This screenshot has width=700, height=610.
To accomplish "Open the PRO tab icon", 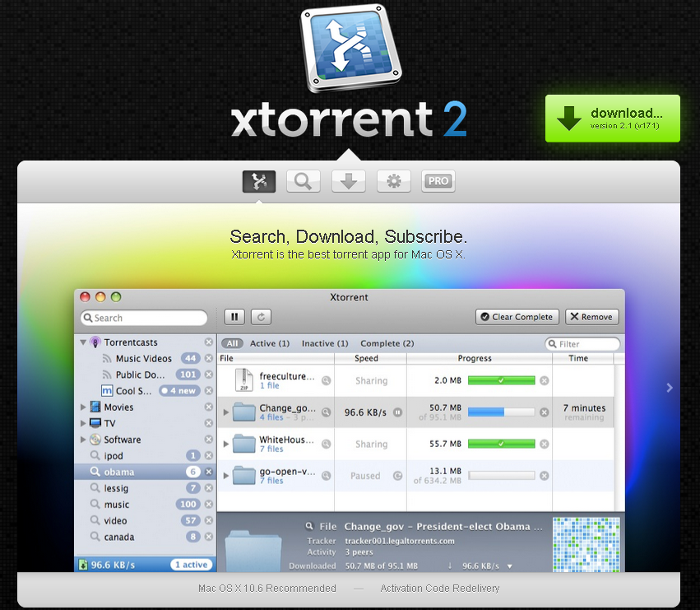I will click(x=438, y=182).
